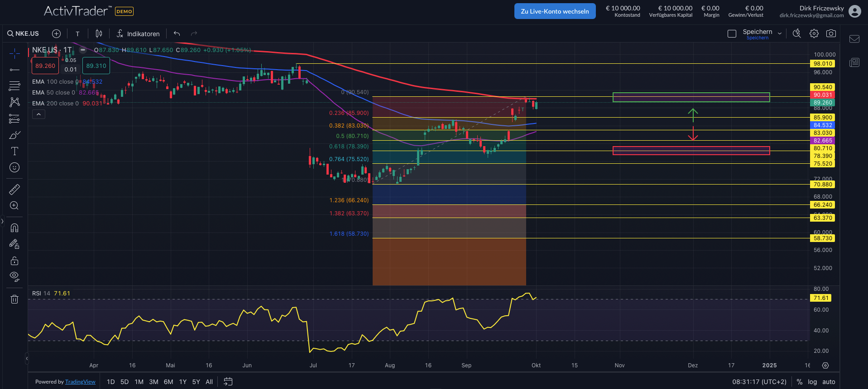Open the ruler measure tool
Image resolution: width=868 pixels, height=389 pixels.
click(x=14, y=189)
